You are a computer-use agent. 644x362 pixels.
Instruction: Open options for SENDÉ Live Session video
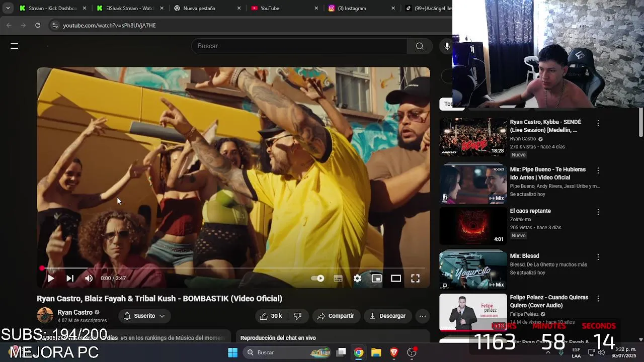coord(598,123)
